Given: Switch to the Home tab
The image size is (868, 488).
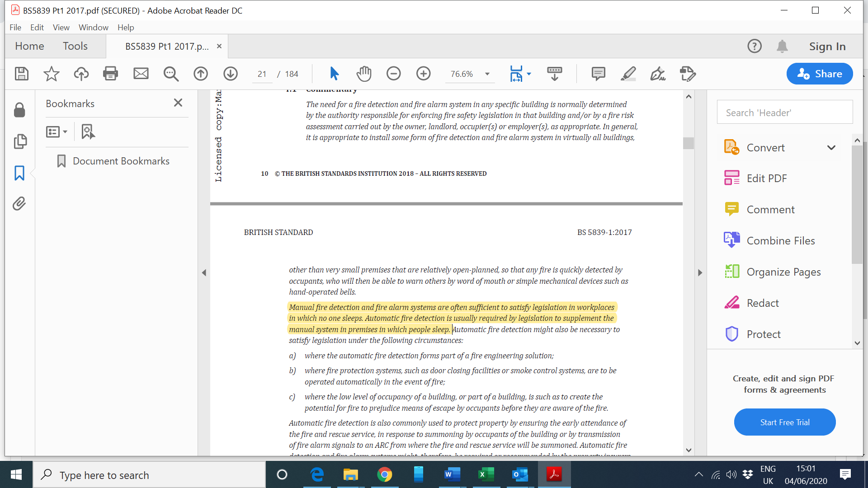Looking at the screenshot, I should point(29,46).
